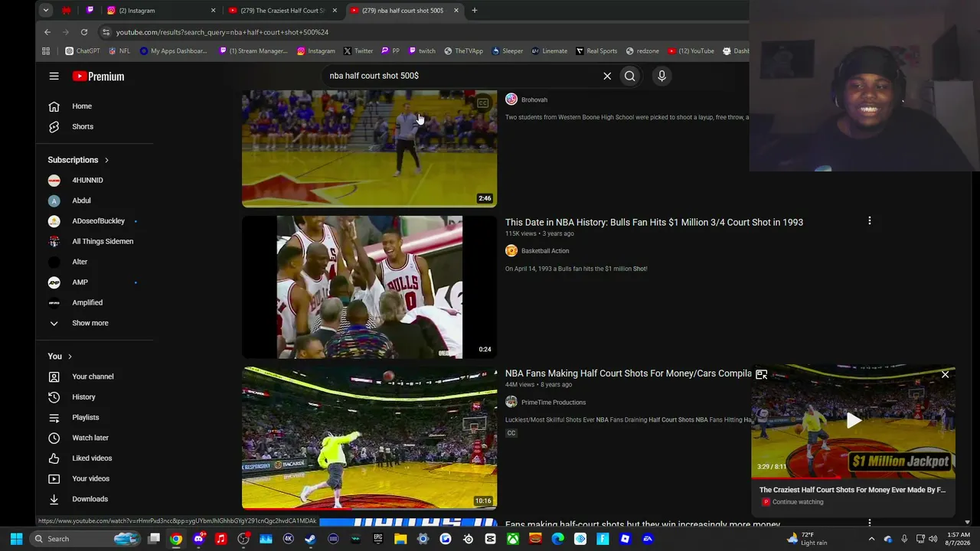Open the Bulls Fan $1 Million video title

654,222
